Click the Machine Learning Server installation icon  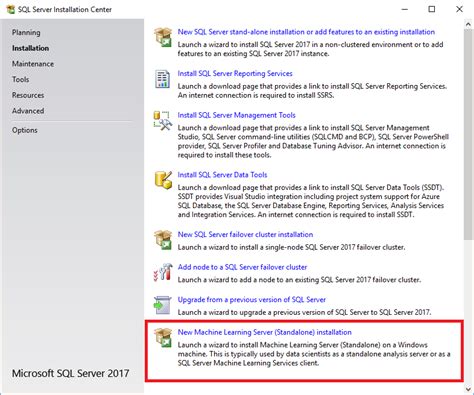[163, 337]
